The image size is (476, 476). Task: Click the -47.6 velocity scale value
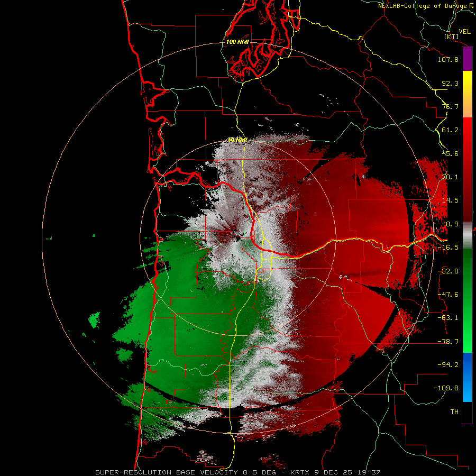pyautogui.click(x=448, y=295)
